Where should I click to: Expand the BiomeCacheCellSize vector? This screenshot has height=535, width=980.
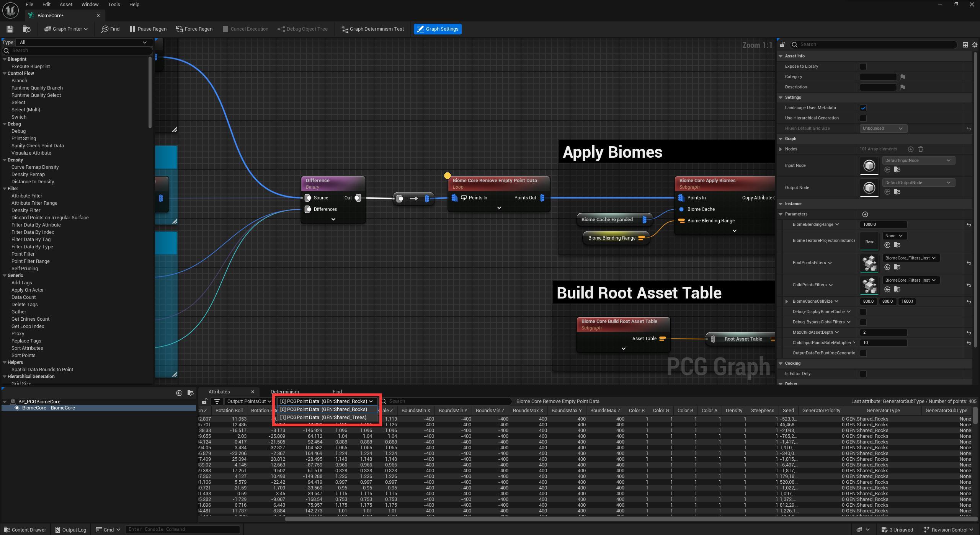[786, 302]
